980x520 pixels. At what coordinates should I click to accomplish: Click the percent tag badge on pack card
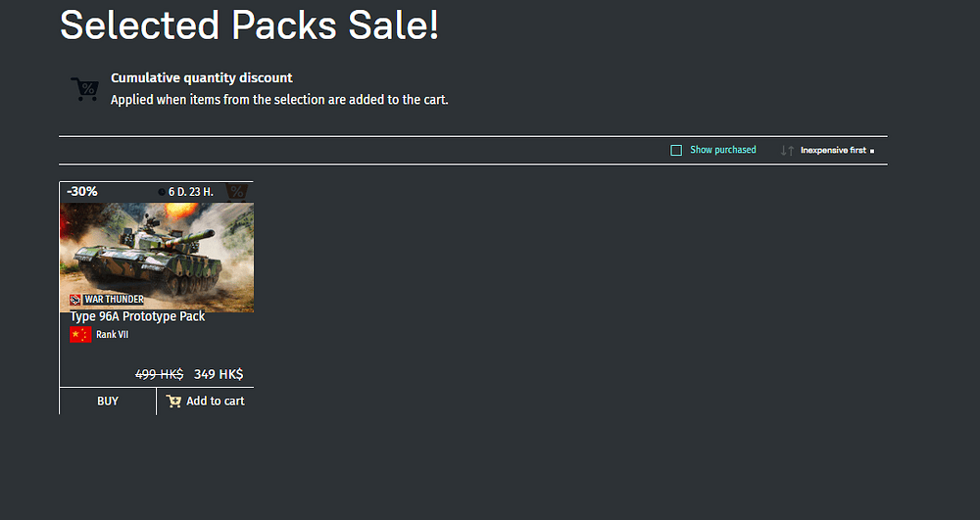click(x=237, y=192)
